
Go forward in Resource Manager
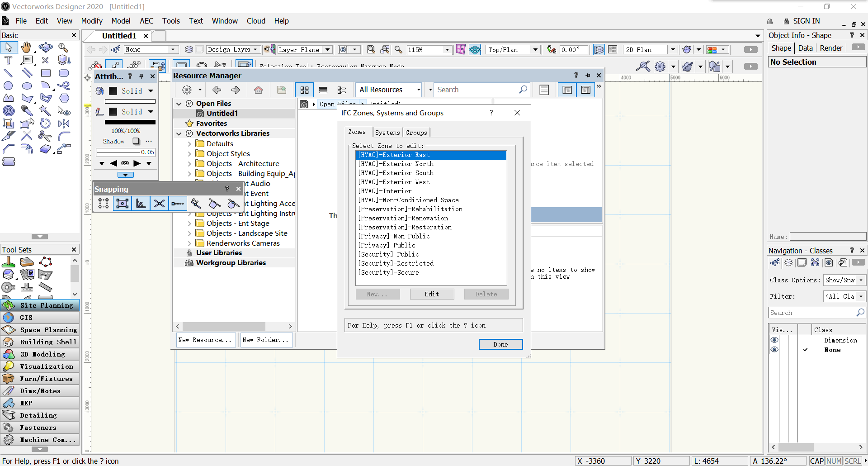tap(236, 90)
